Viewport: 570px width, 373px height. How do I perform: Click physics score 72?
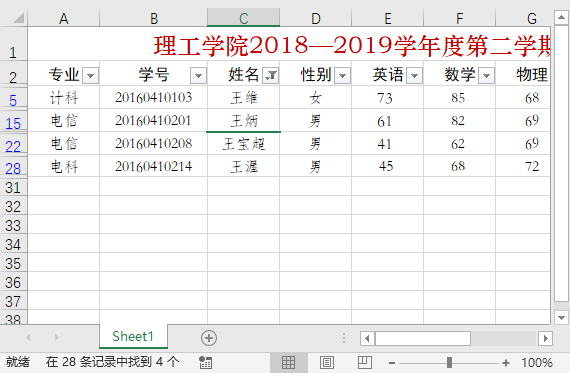(523, 166)
